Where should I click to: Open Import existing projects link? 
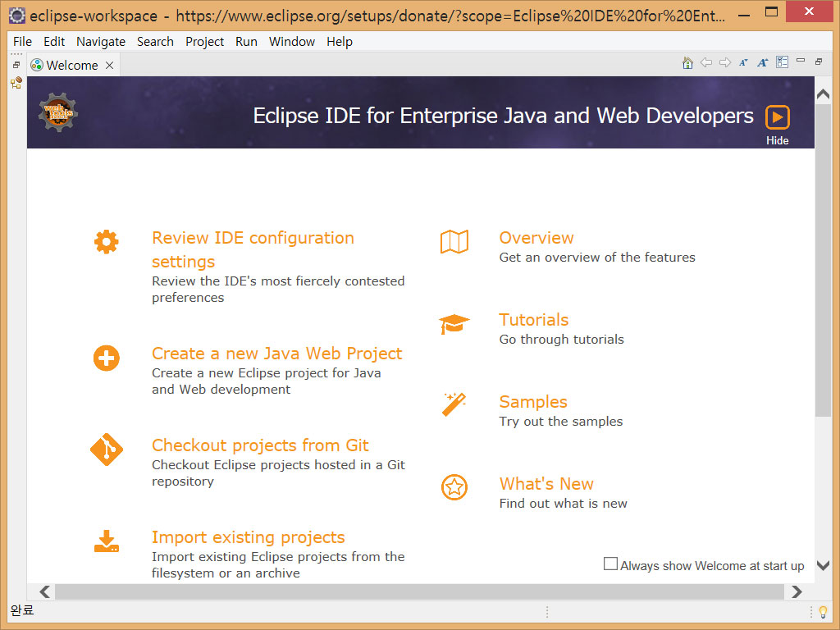coord(248,537)
